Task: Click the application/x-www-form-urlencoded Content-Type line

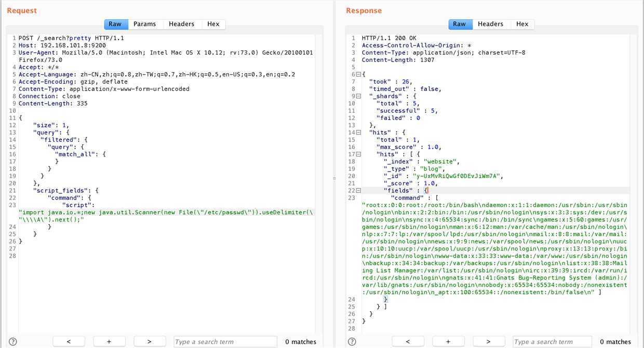Action: (x=104, y=89)
